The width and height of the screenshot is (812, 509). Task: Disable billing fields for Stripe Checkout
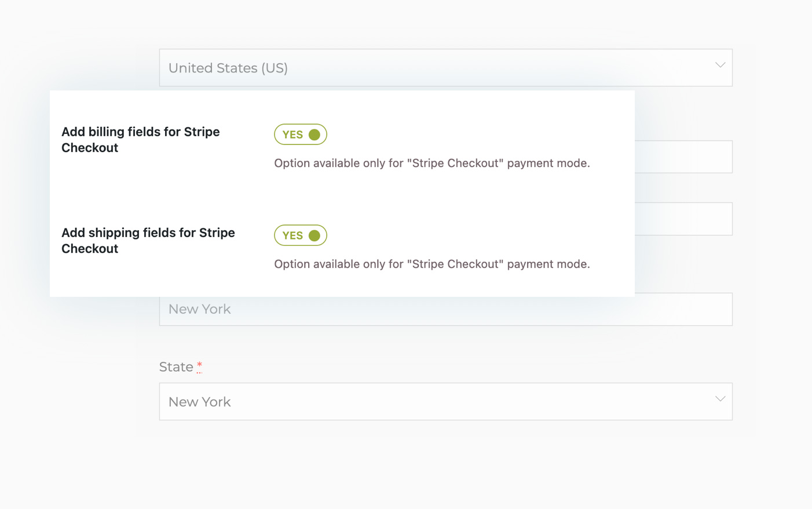301,134
